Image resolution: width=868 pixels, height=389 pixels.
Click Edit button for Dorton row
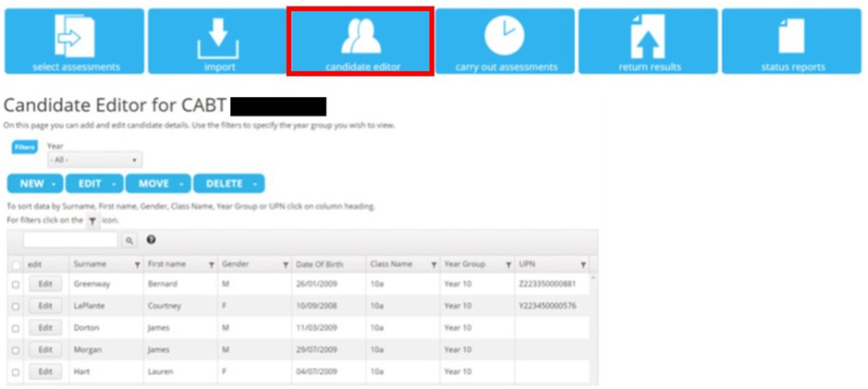44,328
